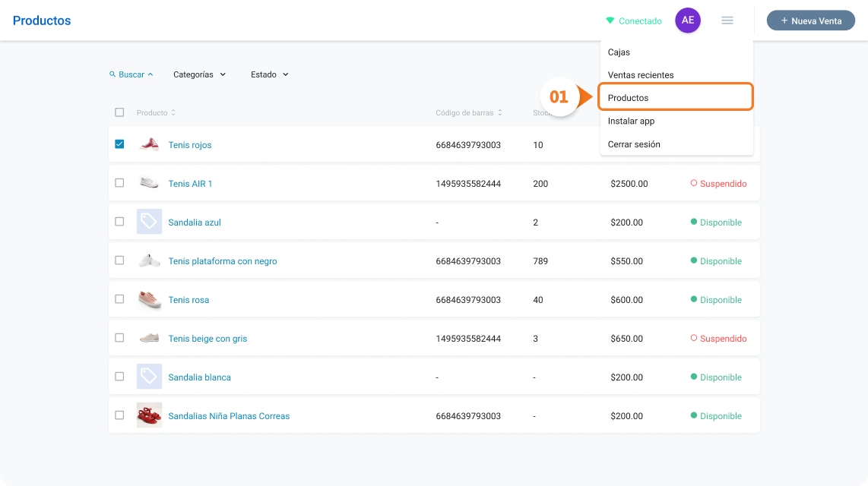
Task: Click the magnifier icon beside Buscar
Action: pyautogui.click(x=112, y=74)
